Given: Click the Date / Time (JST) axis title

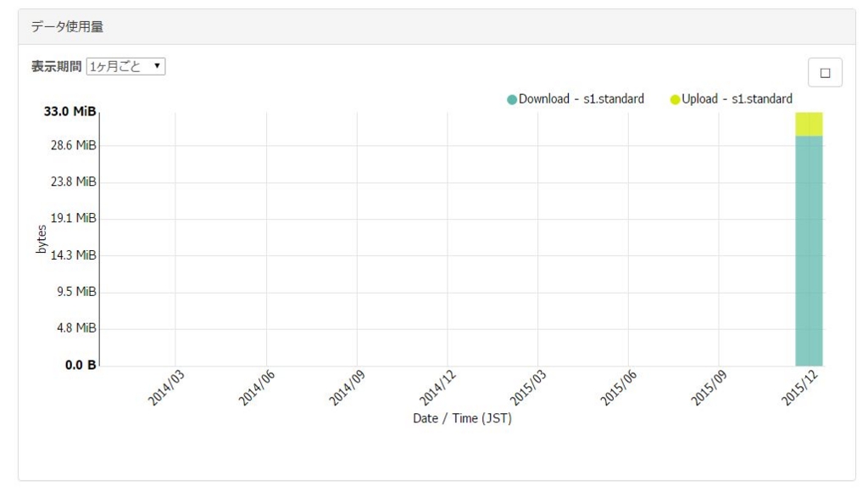Looking at the screenshot, I should (462, 418).
